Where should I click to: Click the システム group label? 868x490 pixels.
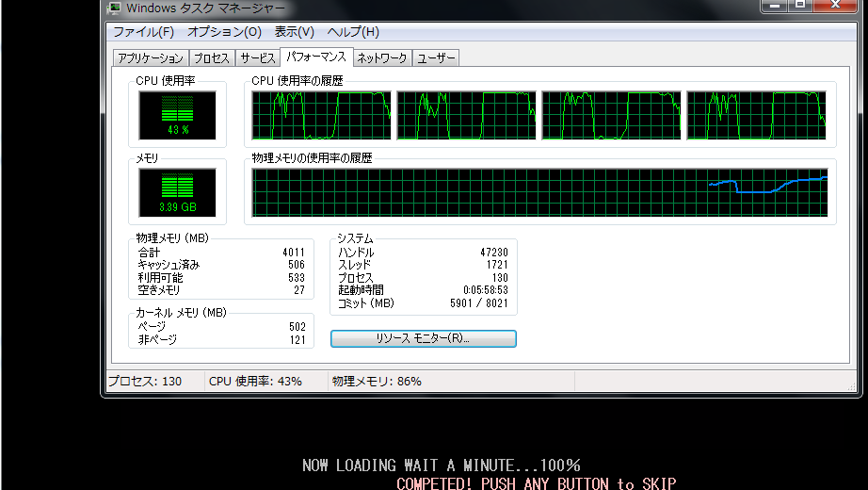[355, 238]
